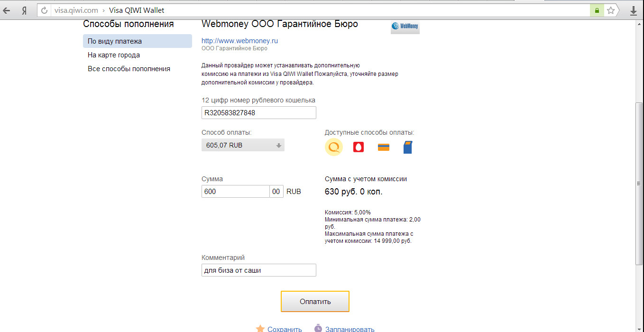
Task: Click the kopecks field showing 00
Action: click(x=276, y=192)
